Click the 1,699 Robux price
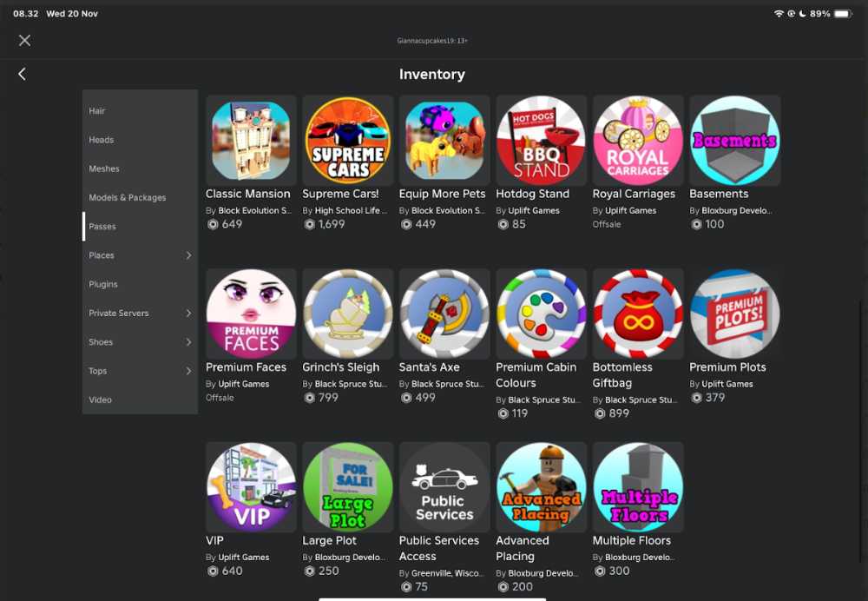 (x=325, y=224)
